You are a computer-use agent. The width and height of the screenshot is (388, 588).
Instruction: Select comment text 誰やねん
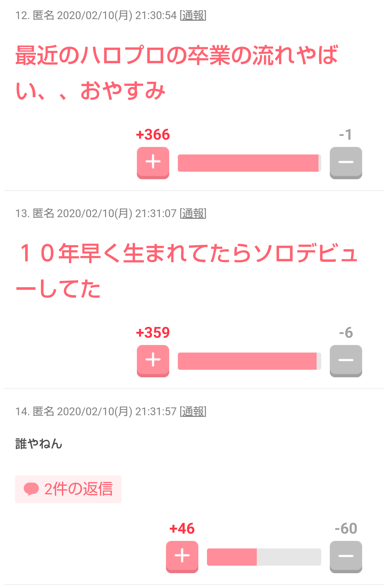[x=39, y=444]
